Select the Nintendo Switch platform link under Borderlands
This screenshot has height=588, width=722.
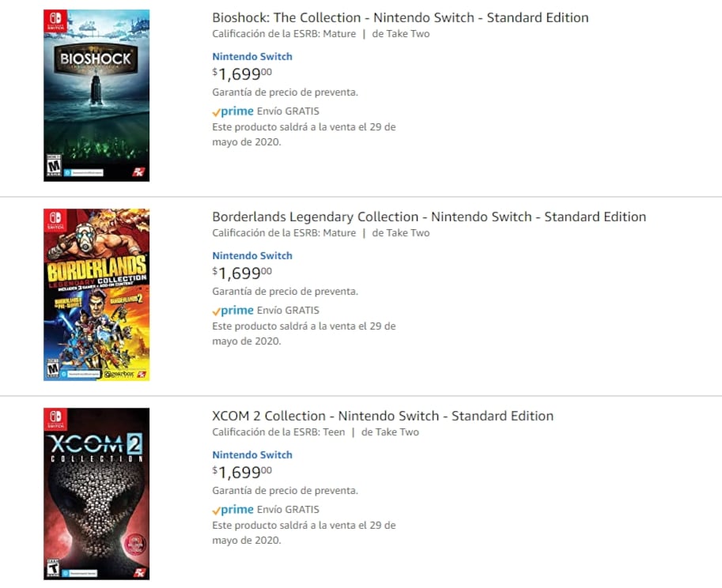(251, 255)
